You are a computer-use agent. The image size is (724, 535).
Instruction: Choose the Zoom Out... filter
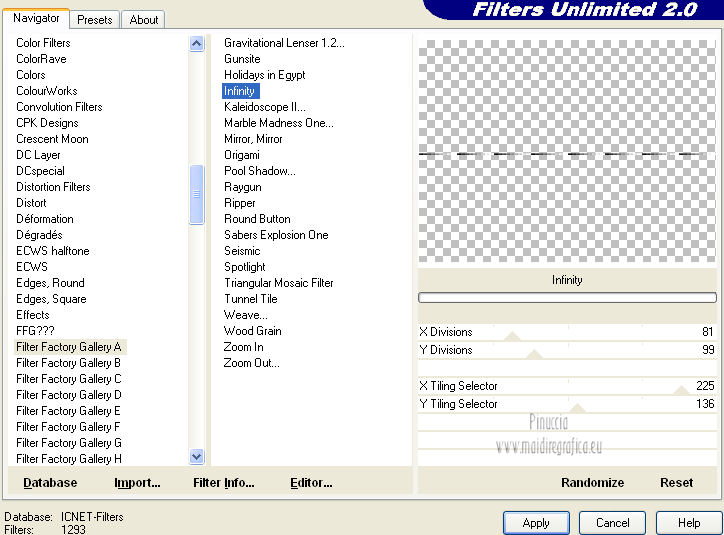[x=252, y=363]
